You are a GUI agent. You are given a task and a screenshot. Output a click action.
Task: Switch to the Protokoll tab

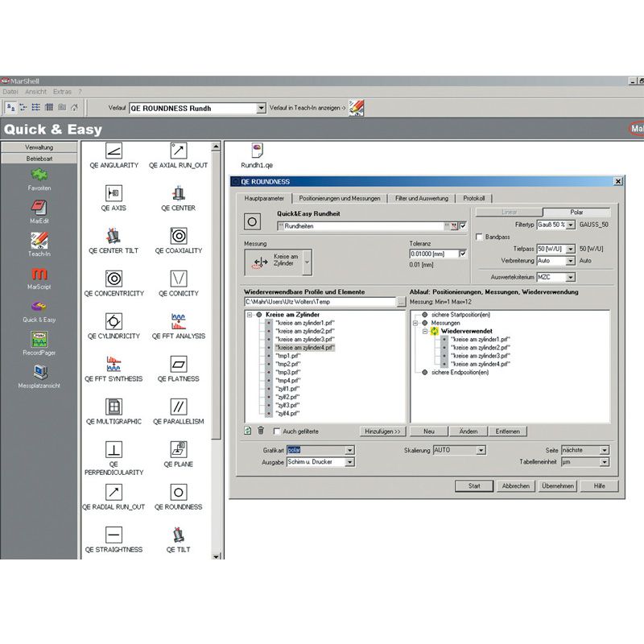click(473, 198)
